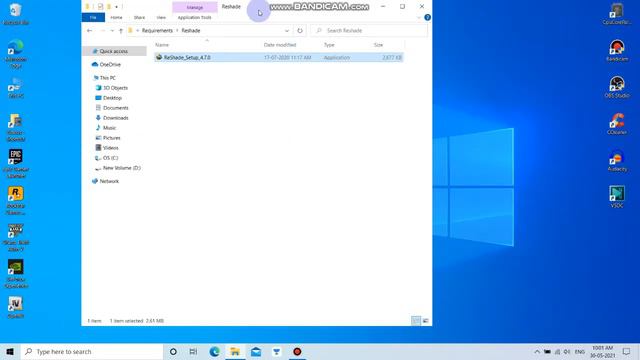The width and height of the screenshot is (640, 360).
Task: Open the CCleaner desktop shortcut
Action: click(617, 124)
